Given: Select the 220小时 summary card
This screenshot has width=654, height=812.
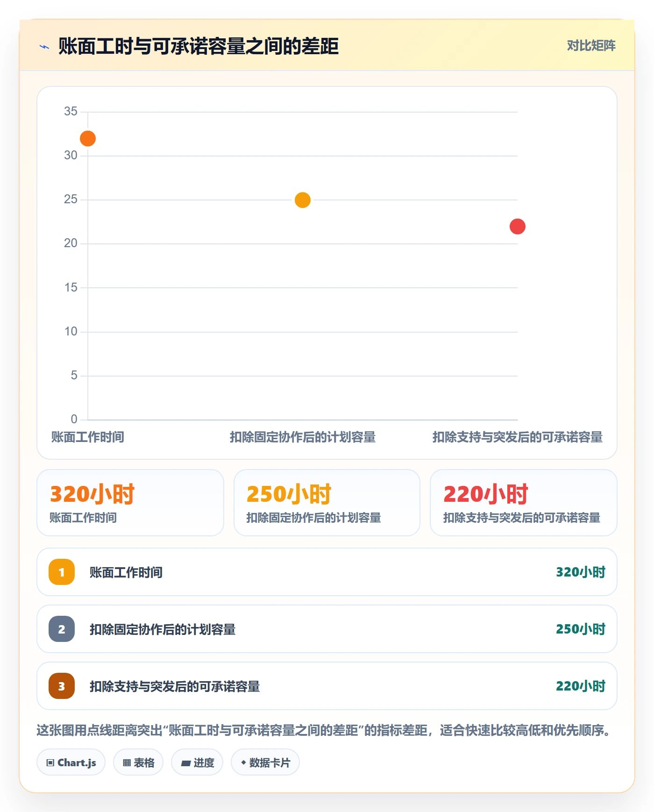Looking at the screenshot, I should tap(524, 503).
